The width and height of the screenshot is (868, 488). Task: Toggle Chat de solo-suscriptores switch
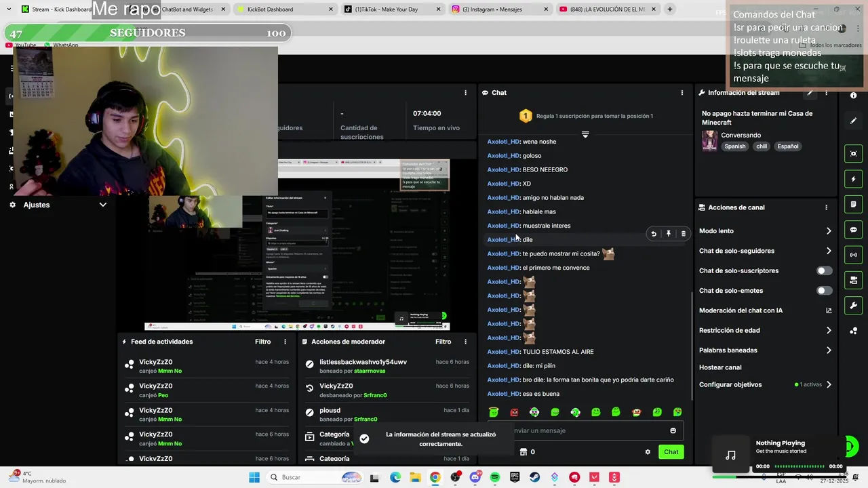[x=824, y=270]
